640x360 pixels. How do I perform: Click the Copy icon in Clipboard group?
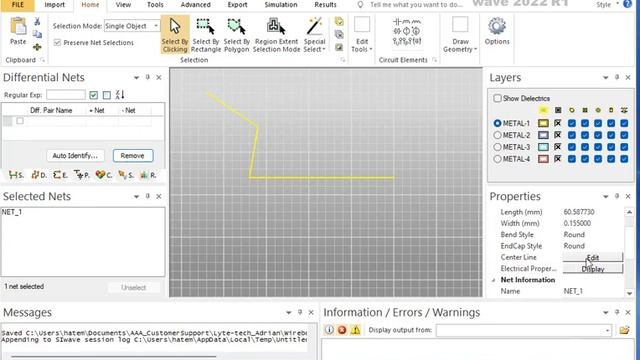click(37, 34)
